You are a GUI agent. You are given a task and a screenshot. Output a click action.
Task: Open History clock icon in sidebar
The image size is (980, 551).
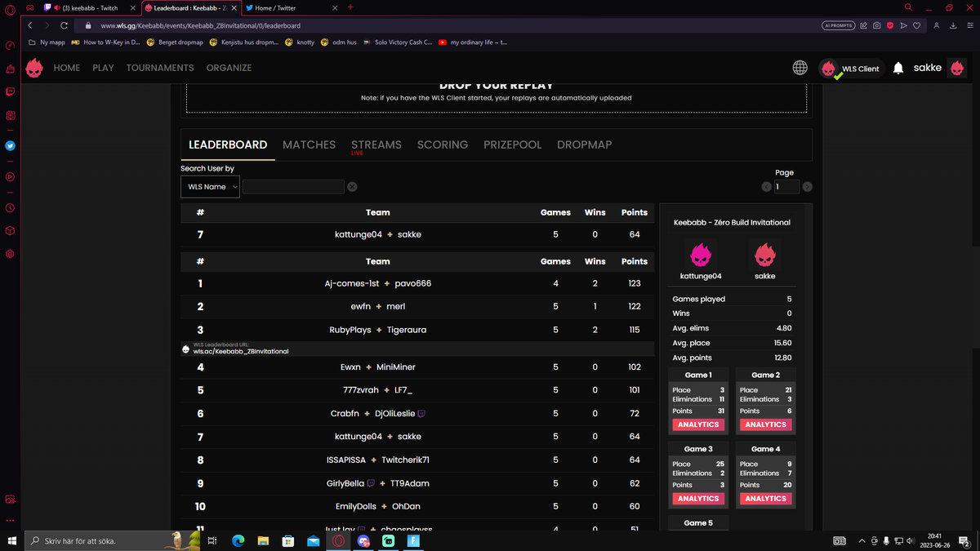tap(10, 207)
